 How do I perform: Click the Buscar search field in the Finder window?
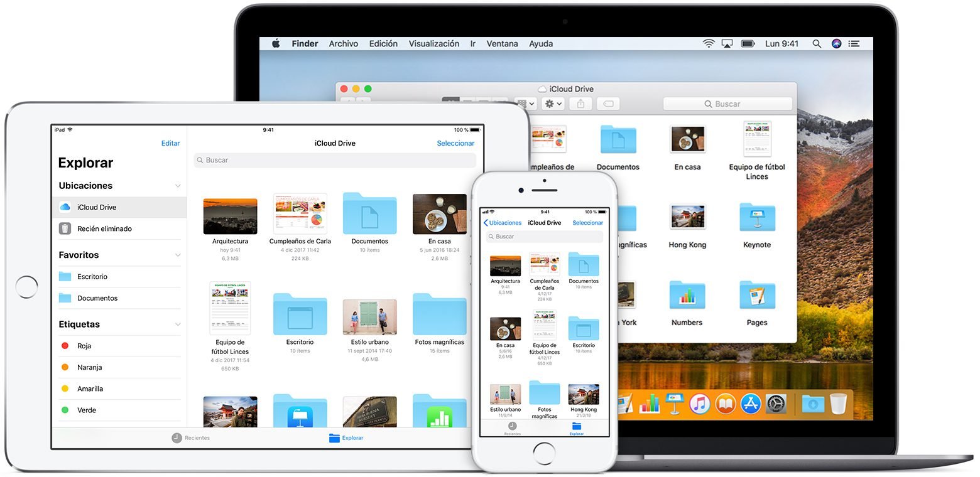727,104
